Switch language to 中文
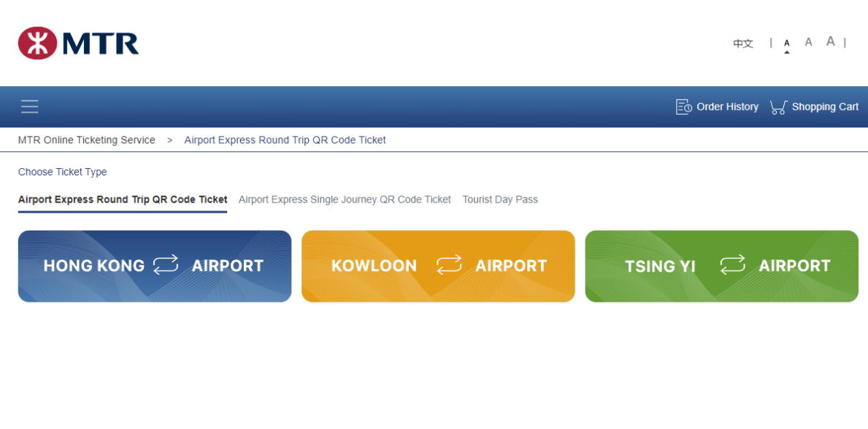 tap(743, 44)
